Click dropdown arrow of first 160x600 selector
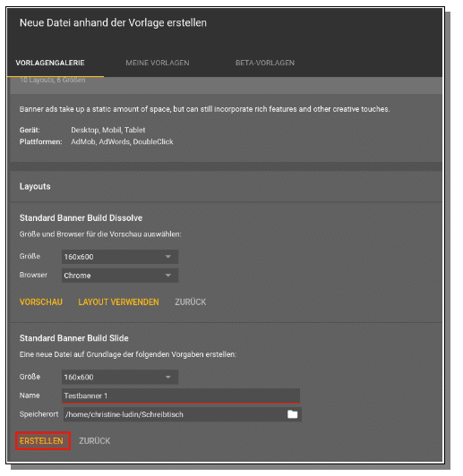 click(168, 257)
